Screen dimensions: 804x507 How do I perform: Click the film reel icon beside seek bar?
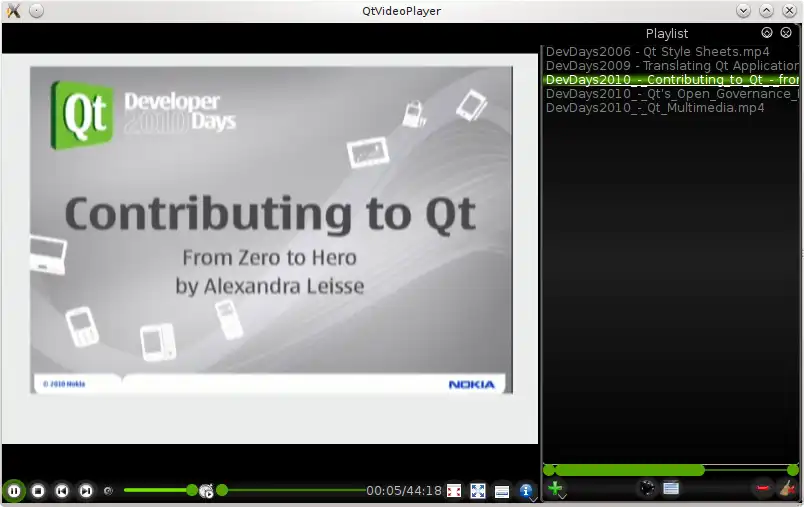(206, 491)
